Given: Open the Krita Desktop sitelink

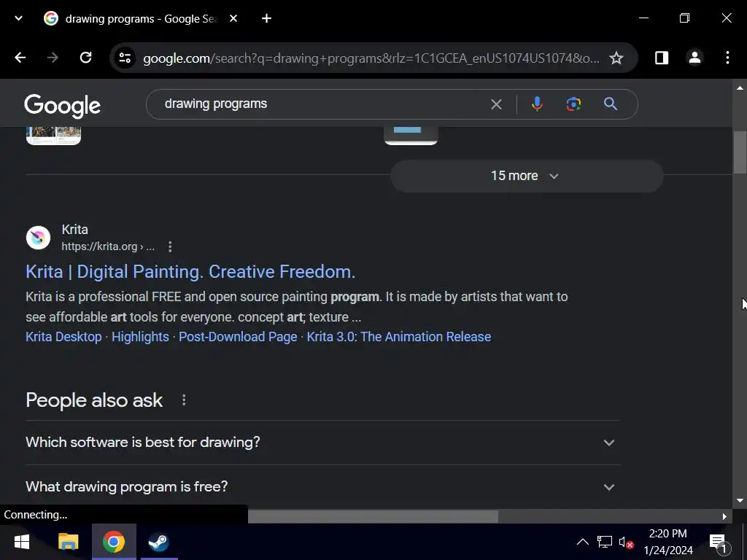Looking at the screenshot, I should click(64, 337).
